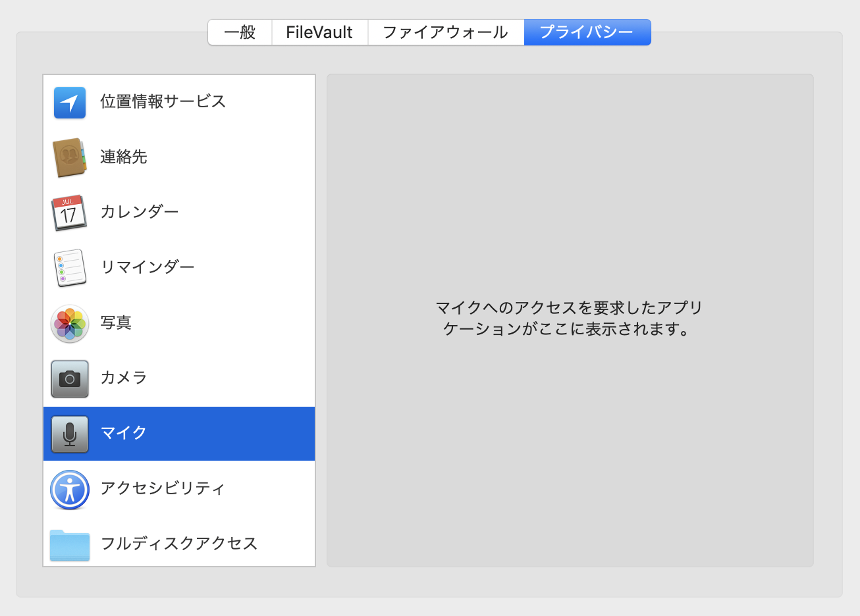860x616 pixels.
Task: Choose カレンダー from the list
Action: (179, 213)
